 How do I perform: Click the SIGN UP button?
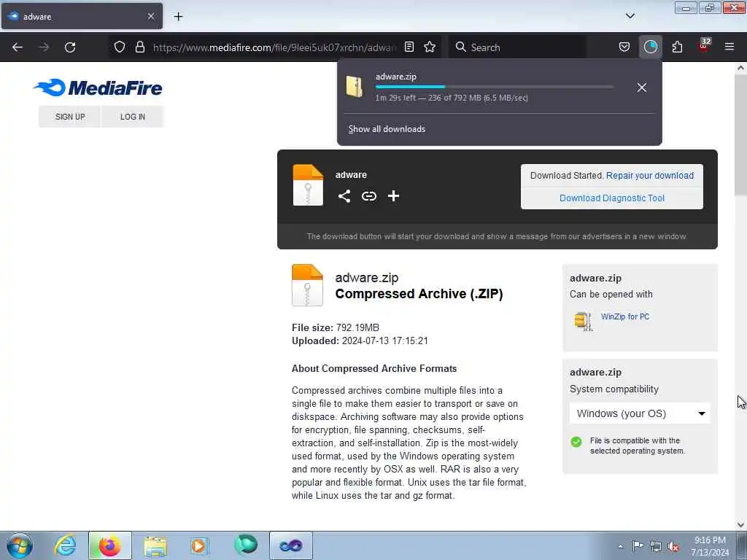pyautogui.click(x=69, y=117)
